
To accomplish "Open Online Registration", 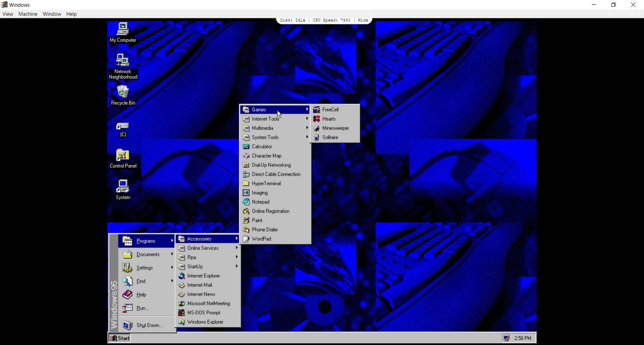I will tap(275, 211).
